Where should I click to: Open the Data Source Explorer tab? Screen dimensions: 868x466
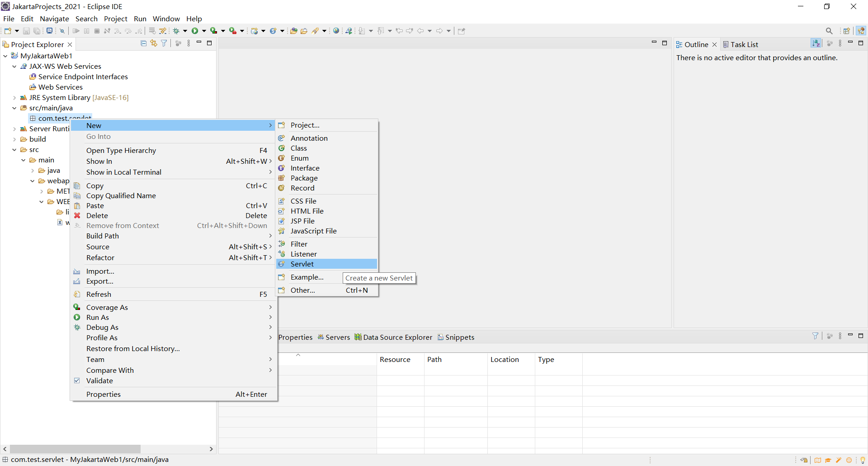[x=393, y=337]
